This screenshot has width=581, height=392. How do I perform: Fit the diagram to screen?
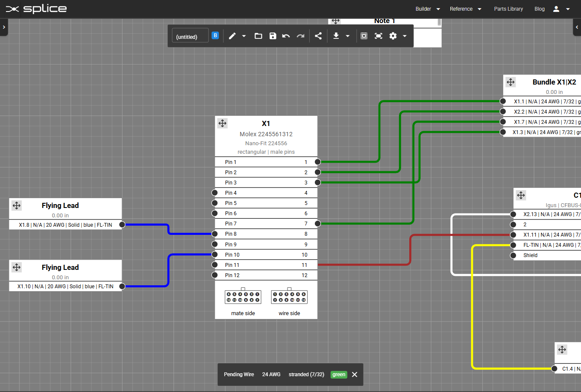click(x=378, y=36)
